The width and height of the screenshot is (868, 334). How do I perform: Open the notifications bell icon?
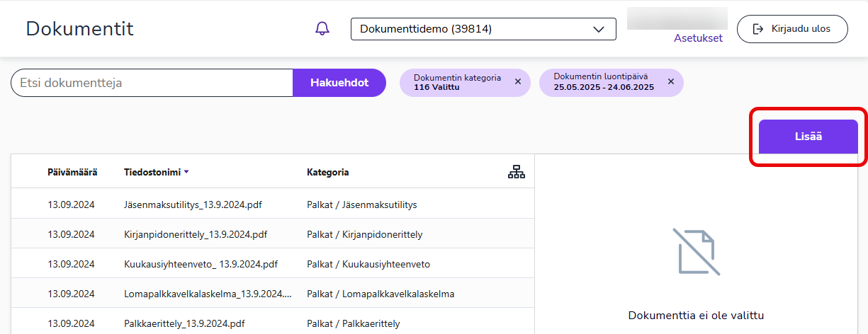[x=322, y=29]
